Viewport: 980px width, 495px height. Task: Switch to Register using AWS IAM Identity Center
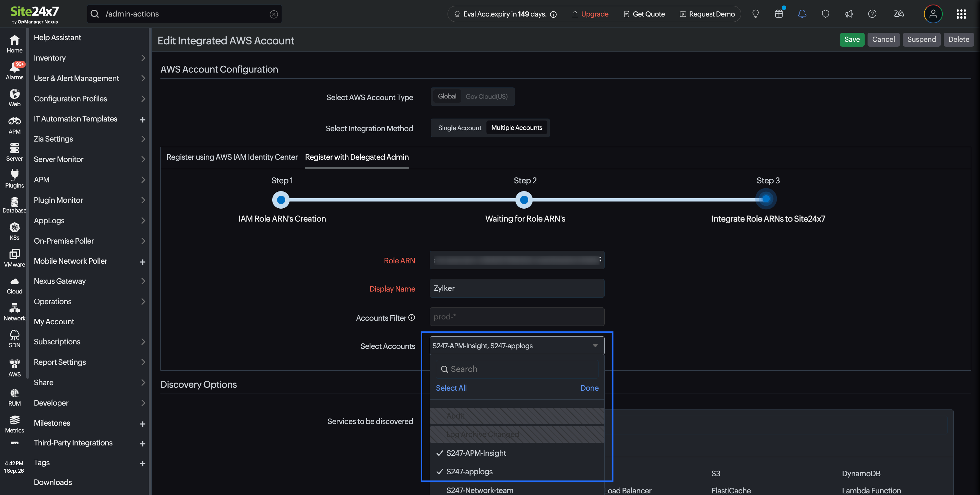(x=232, y=157)
